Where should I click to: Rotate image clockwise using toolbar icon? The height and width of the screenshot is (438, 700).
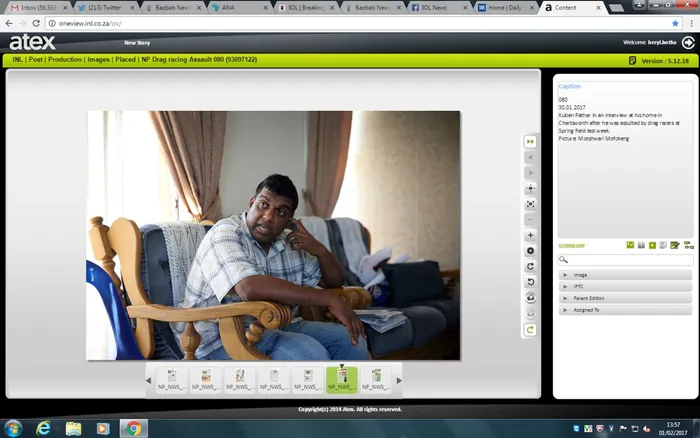530,266
